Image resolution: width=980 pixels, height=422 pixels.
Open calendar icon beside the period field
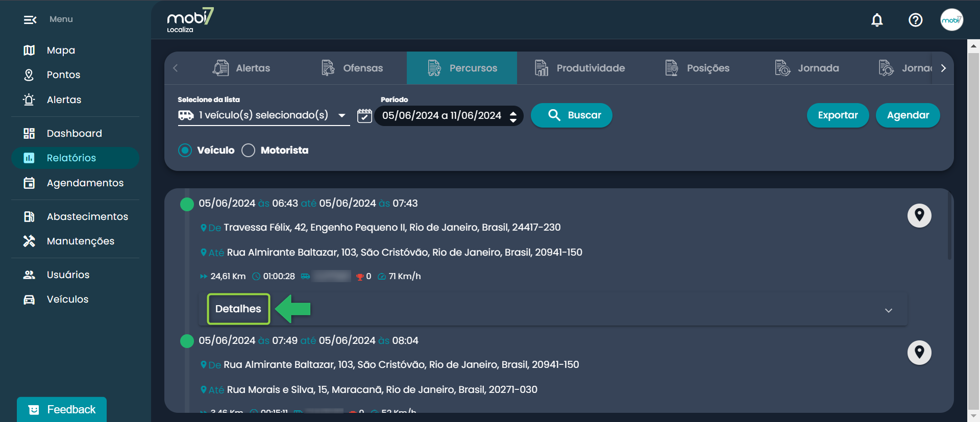(x=364, y=115)
